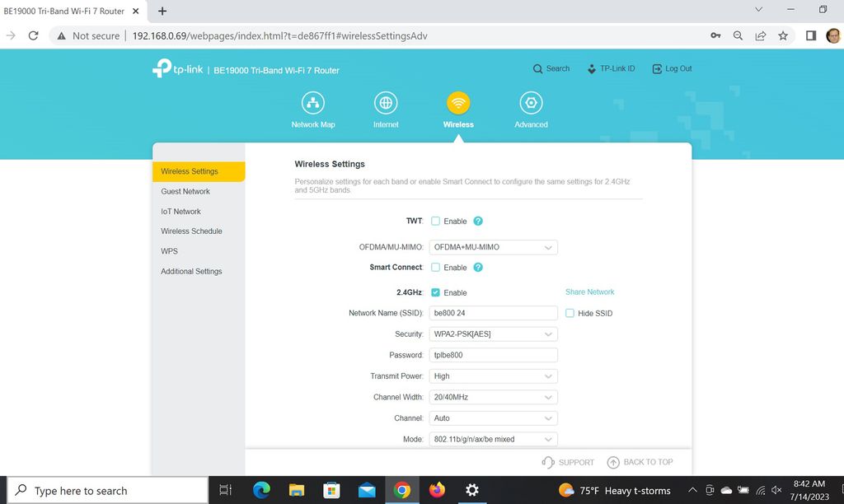Launch Chrome from the taskbar
The width and height of the screenshot is (844, 504).
[401, 490]
